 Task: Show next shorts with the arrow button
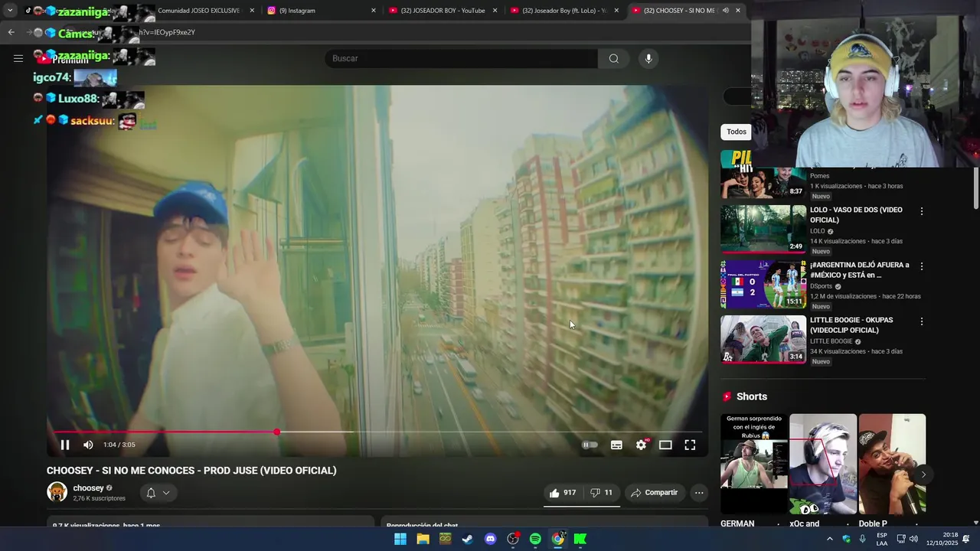point(923,474)
